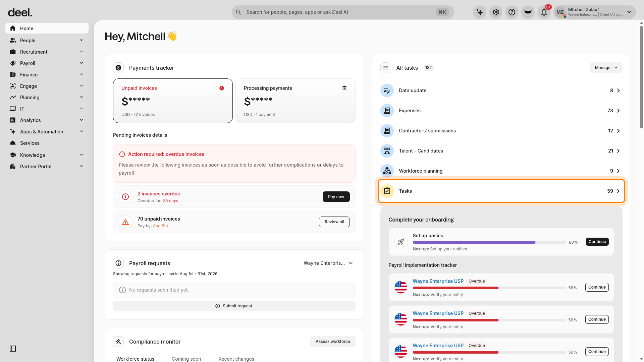Image resolution: width=644 pixels, height=362 pixels.
Task: Click search magnifier icon
Action: coord(238,12)
